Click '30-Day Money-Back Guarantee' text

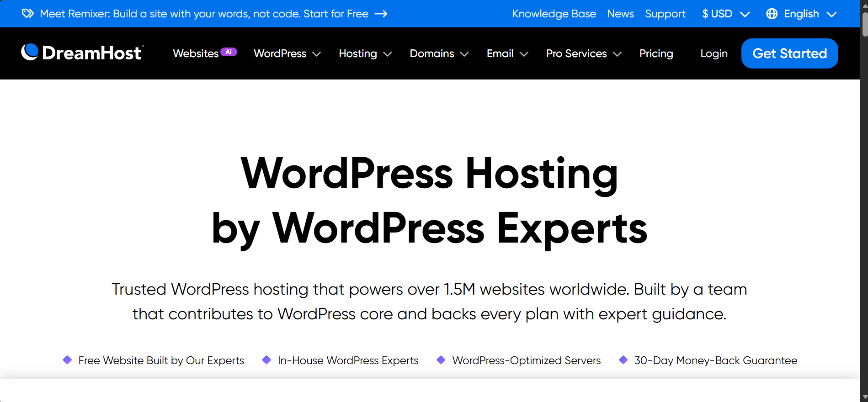pyautogui.click(x=715, y=360)
